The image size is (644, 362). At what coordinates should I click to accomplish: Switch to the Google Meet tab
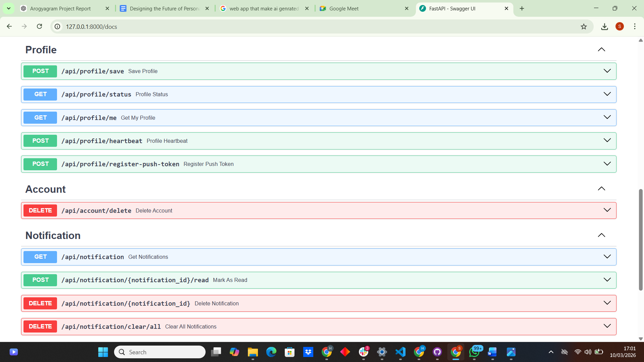[x=344, y=8]
